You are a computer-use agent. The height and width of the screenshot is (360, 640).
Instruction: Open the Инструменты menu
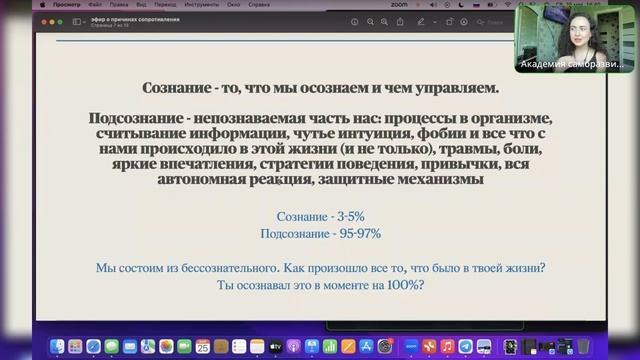coord(202,4)
